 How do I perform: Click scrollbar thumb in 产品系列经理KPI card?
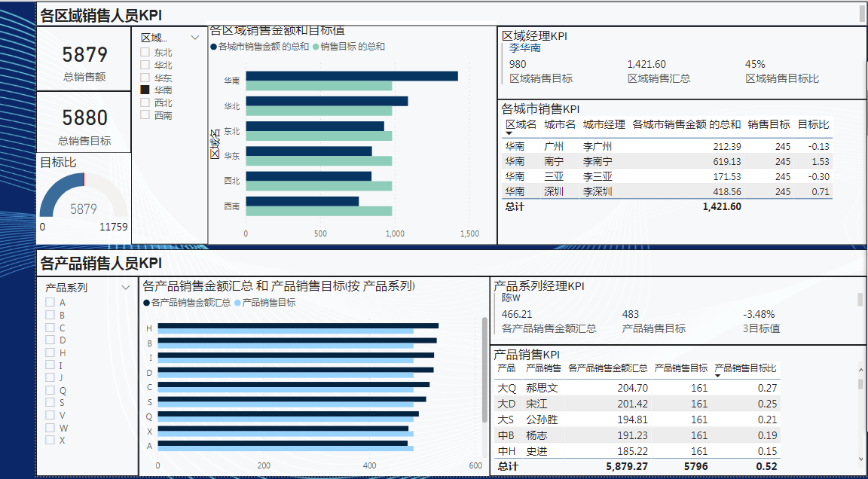pyautogui.click(x=860, y=299)
